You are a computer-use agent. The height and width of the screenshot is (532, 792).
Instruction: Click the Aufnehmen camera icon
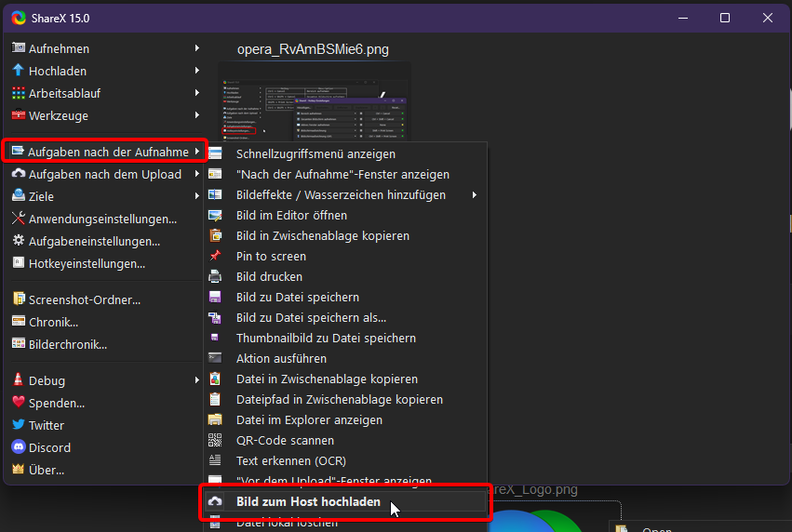19,48
